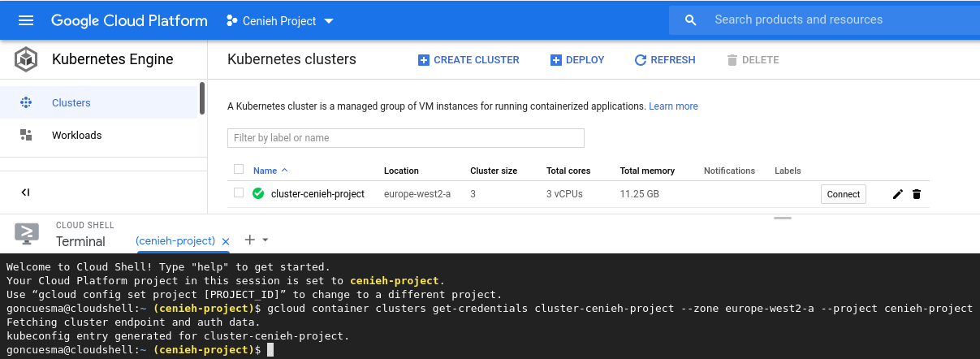Click the search magnifier icon
Image resolution: width=980 pixels, height=359 pixels.
(x=691, y=20)
